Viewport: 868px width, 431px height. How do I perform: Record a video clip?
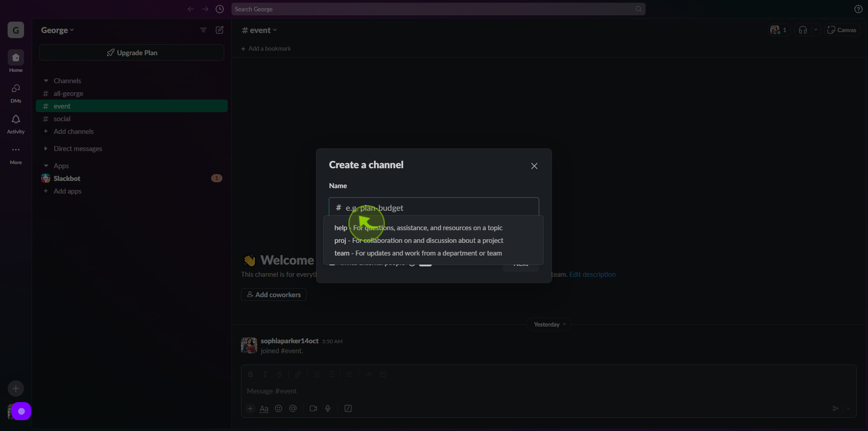click(313, 408)
